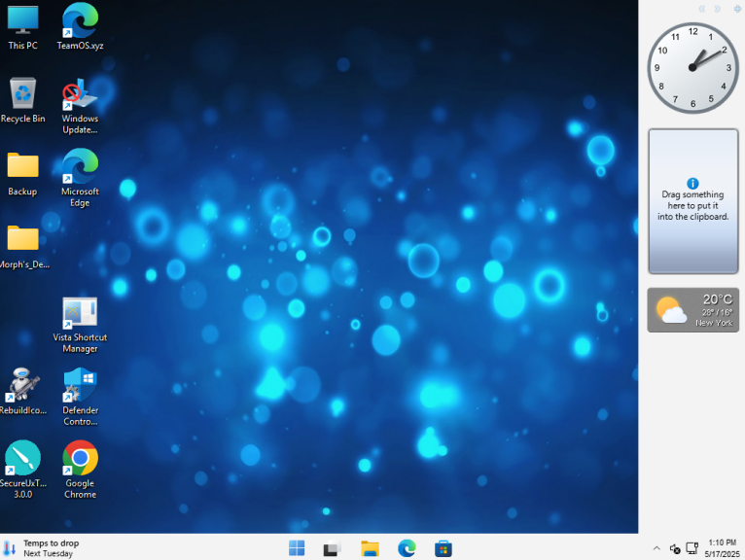This screenshot has height=560, width=745.
Task: Select the This PC desktop icon
Action: 22,26
